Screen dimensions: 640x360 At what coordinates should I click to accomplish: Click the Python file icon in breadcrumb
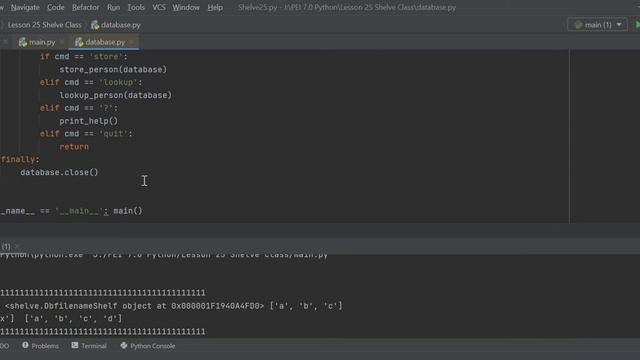pos(95,25)
